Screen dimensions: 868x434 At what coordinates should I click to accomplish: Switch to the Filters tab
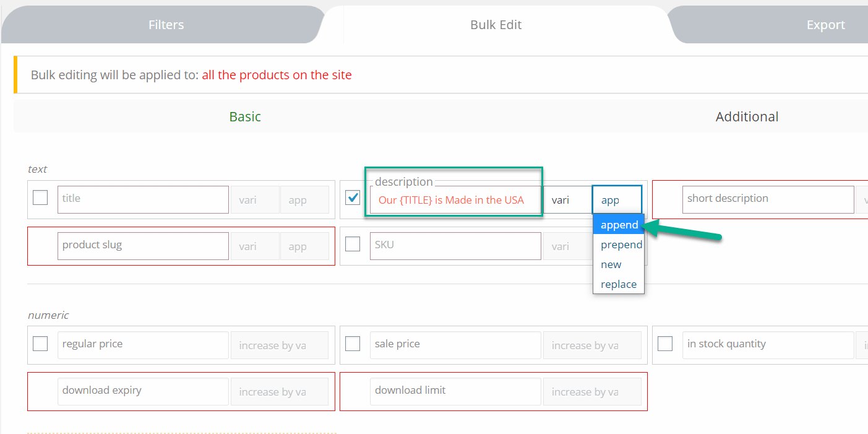point(166,25)
